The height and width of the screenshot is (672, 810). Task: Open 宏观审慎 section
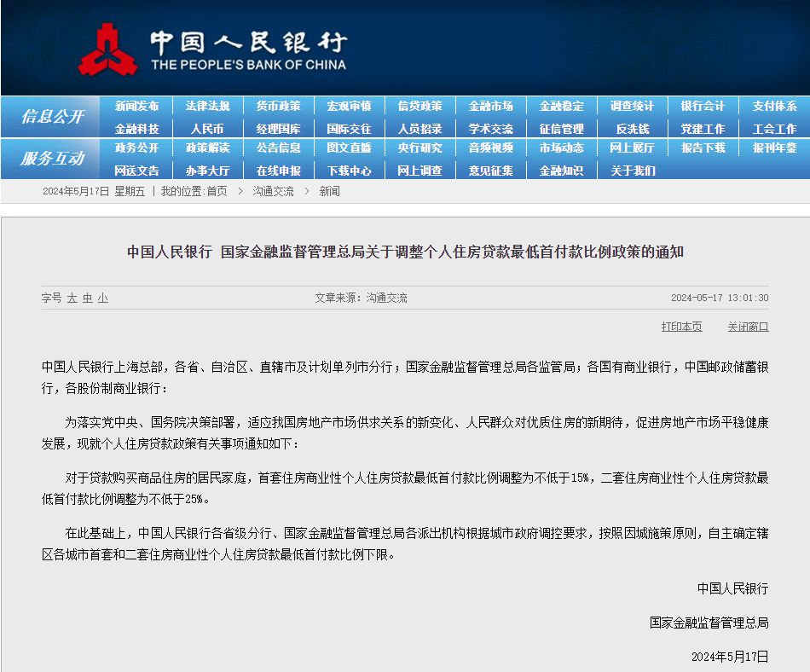pyautogui.click(x=350, y=106)
